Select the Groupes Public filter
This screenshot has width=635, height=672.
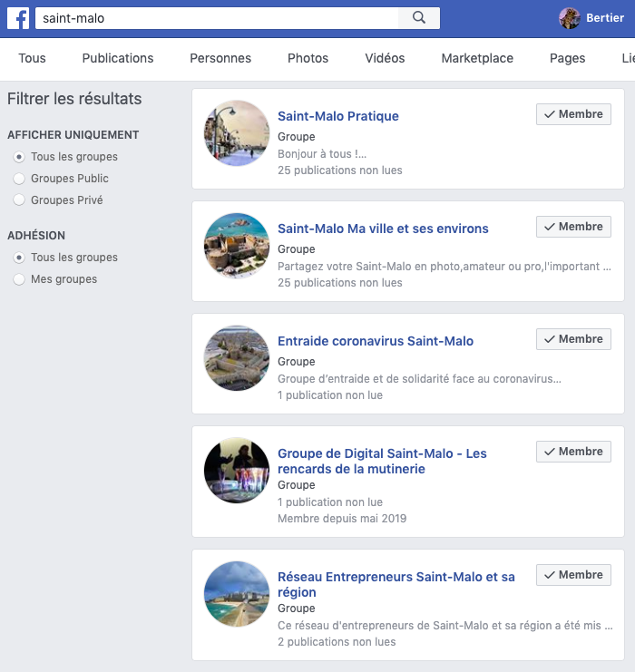click(x=19, y=179)
